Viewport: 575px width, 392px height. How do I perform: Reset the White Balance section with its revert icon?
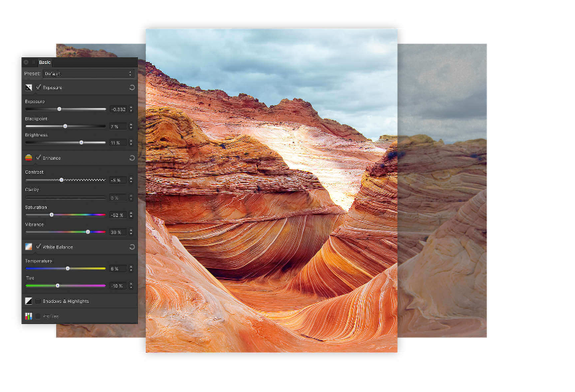pos(132,247)
